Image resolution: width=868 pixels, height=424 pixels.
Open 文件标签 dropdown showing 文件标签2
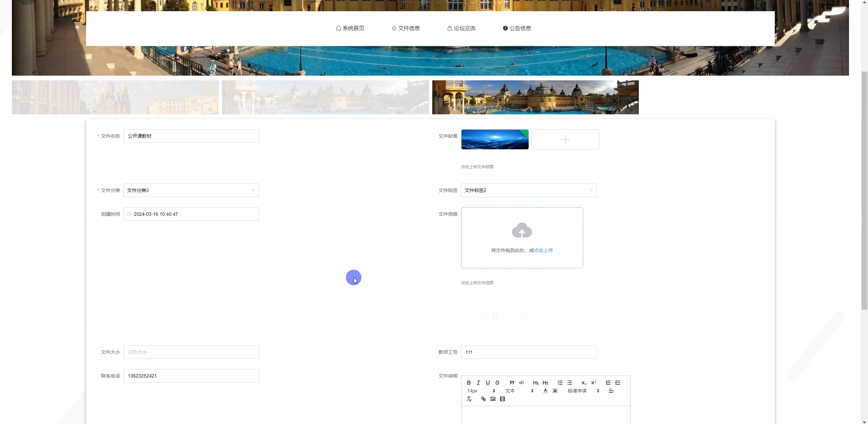(528, 190)
